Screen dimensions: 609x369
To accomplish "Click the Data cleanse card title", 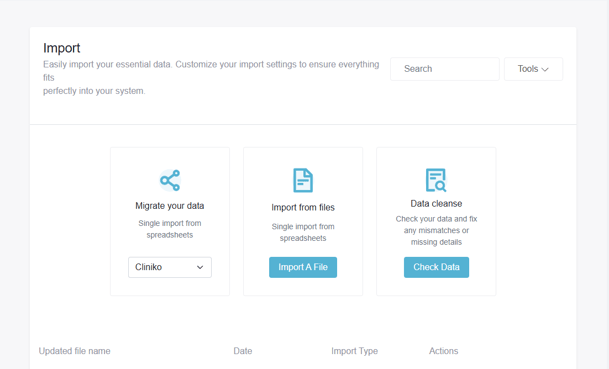I will coord(436,204).
